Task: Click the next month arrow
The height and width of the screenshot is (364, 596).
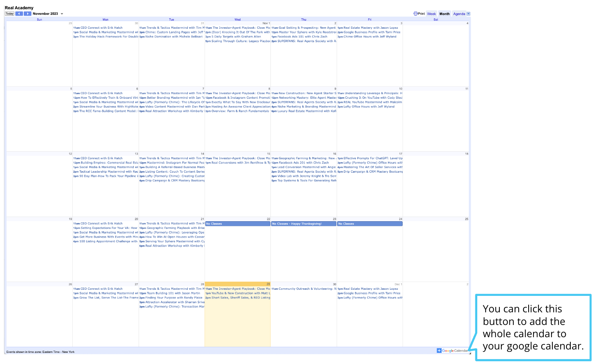Action: 27,13
